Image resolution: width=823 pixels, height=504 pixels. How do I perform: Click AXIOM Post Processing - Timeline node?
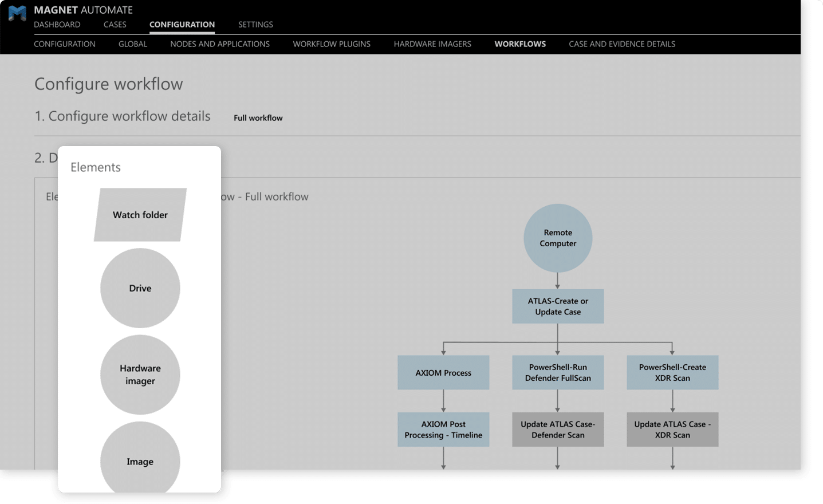tap(443, 430)
